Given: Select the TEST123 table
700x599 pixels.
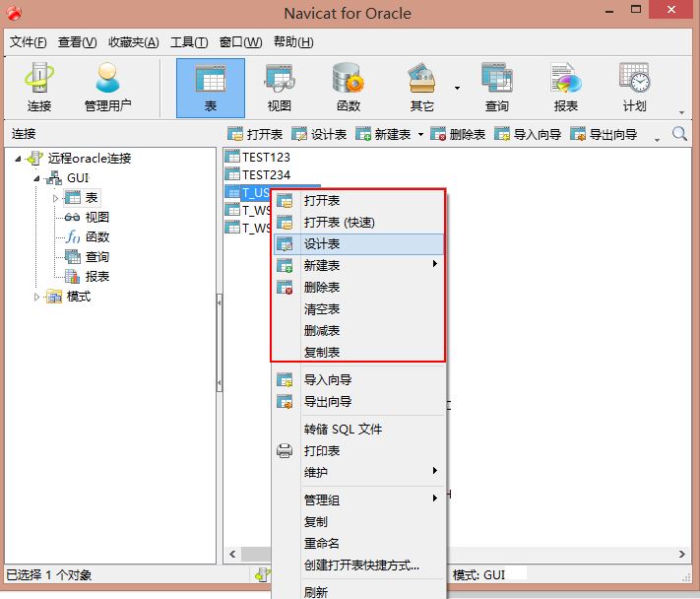Looking at the screenshot, I should [257, 158].
